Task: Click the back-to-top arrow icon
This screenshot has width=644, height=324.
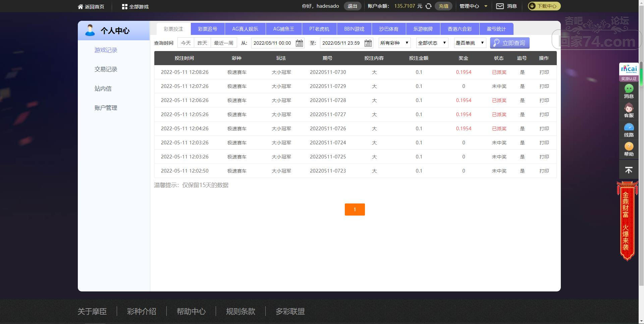Action: (629, 170)
